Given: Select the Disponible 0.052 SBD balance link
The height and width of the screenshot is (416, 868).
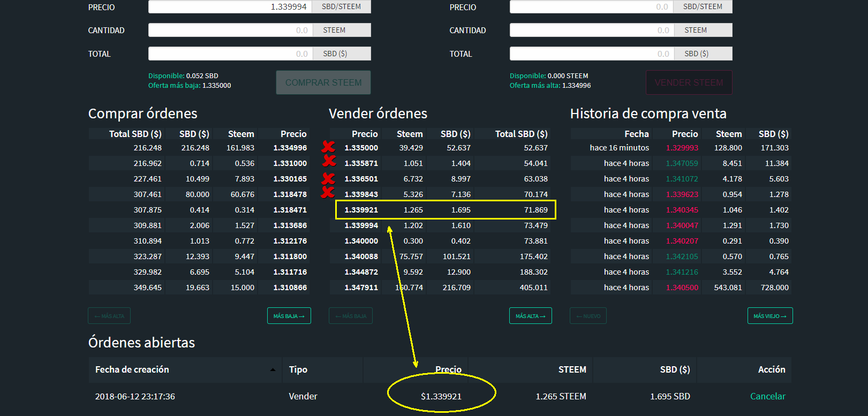Looking at the screenshot, I should (x=183, y=76).
